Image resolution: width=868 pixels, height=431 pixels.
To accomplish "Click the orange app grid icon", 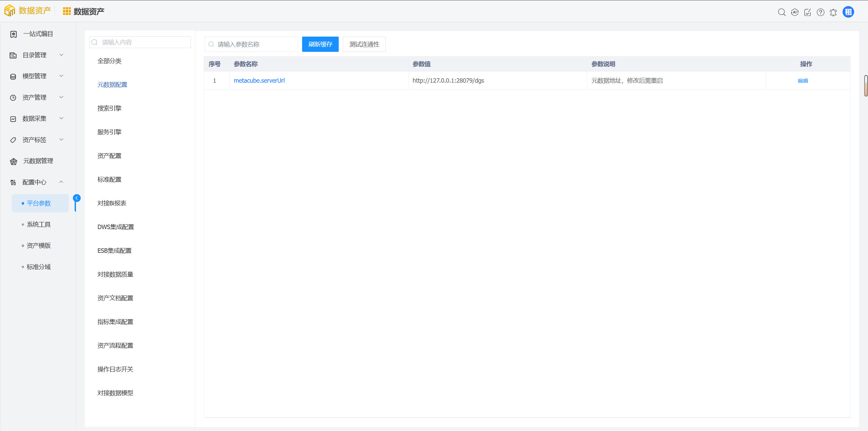I will click(66, 12).
